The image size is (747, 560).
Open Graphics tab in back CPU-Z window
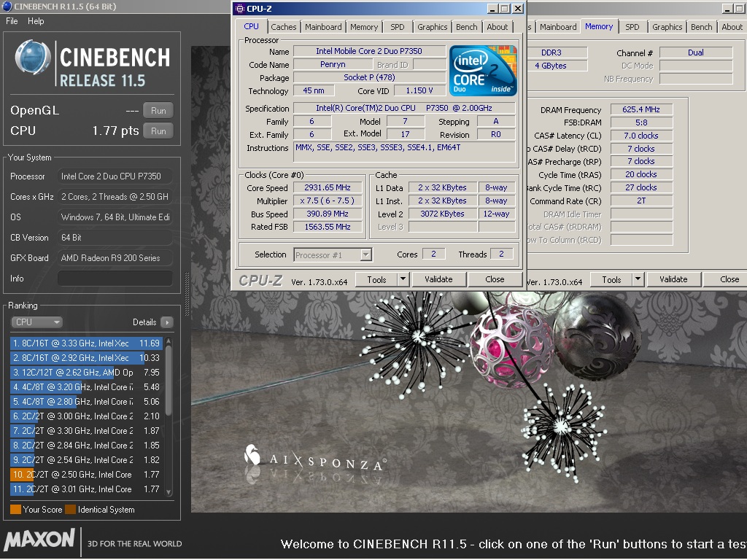tap(667, 27)
